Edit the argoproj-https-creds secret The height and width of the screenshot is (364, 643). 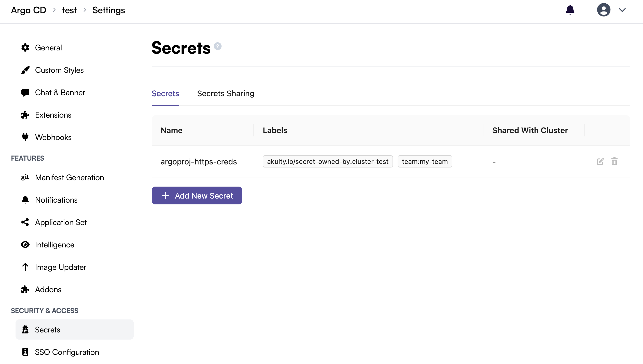tap(600, 161)
